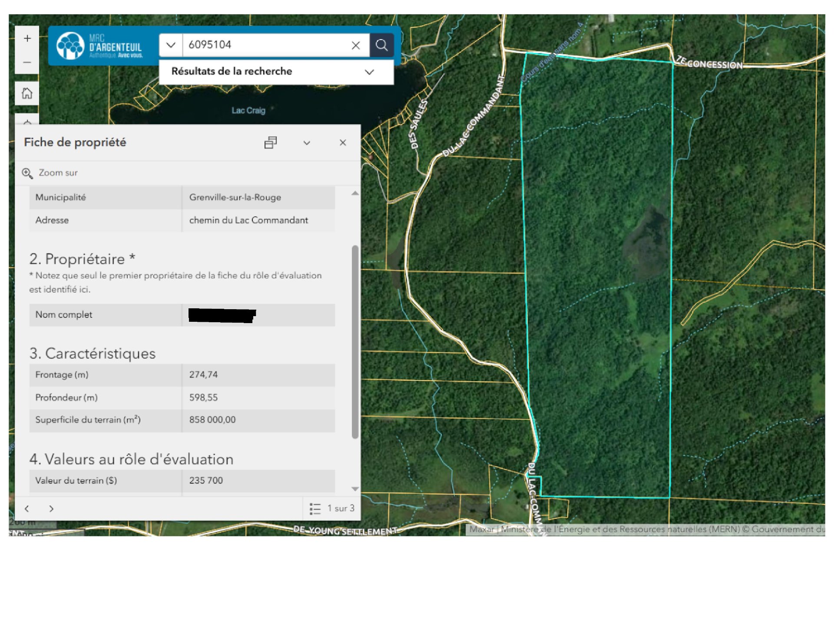This screenshot has height=644, width=834.
Task: Go to next result arrow
Action: pyautogui.click(x=51, y=509)
